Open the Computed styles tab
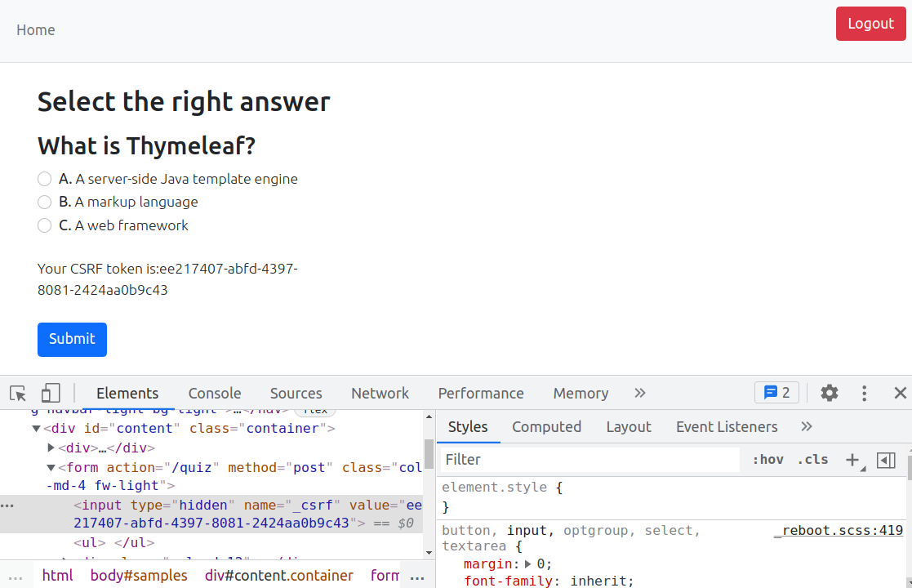 546,426
